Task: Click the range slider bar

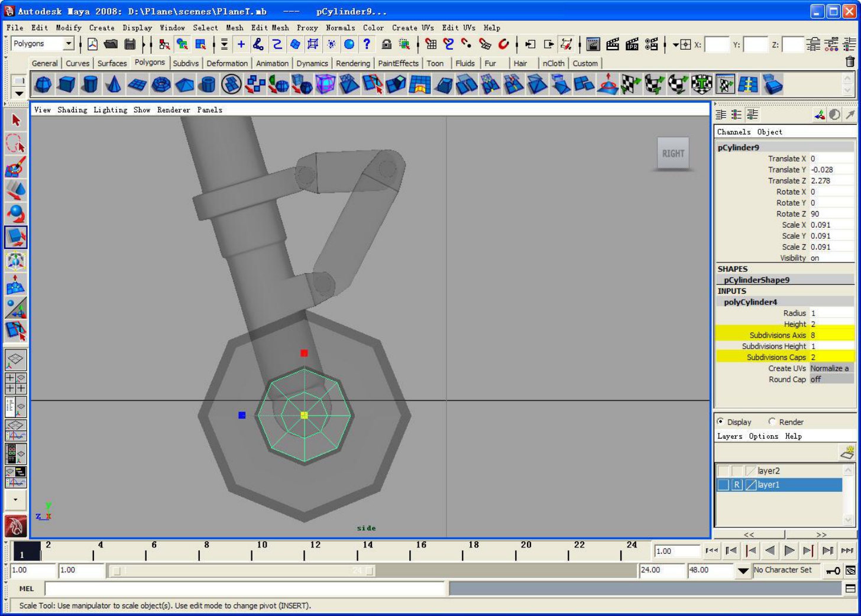Action: point(242,570)
